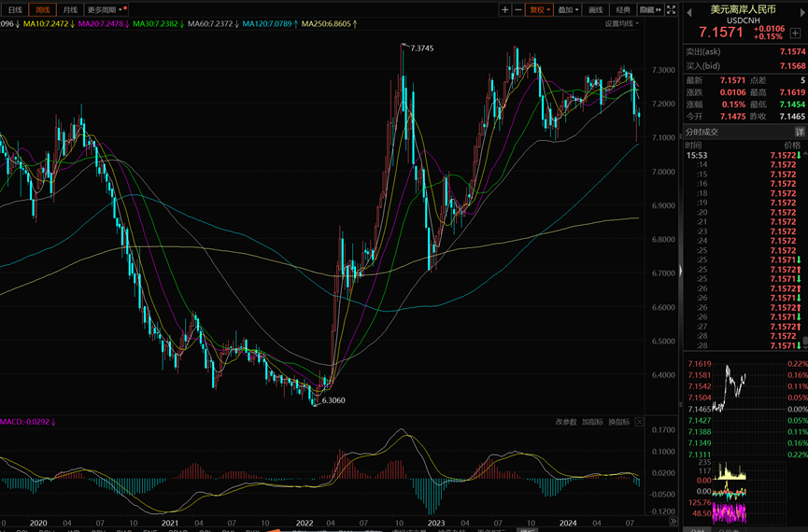This screenshot has height=532, width=808.
Task: Click the intraday volume mini chart
Action: (749, 470)
